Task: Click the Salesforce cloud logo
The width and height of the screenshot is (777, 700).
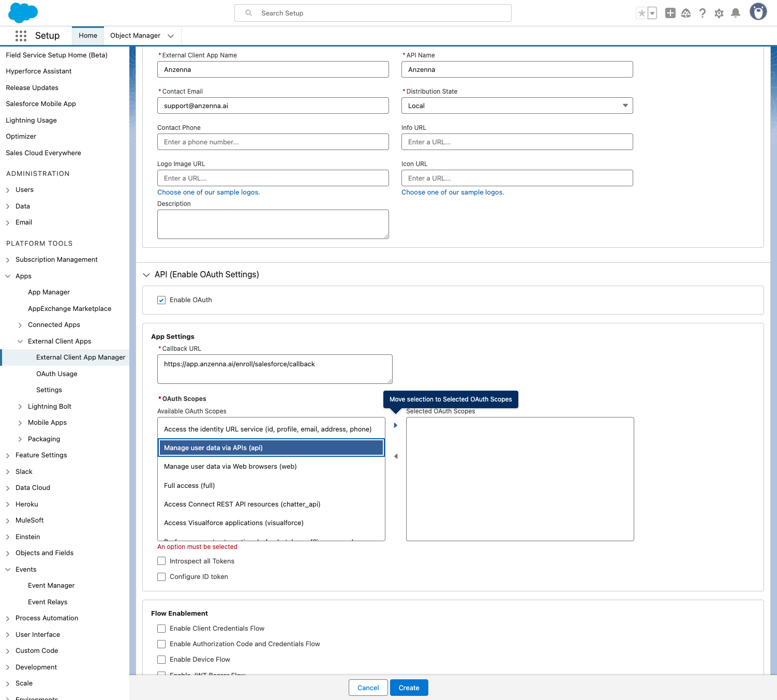Action: [x=23, y=13]
